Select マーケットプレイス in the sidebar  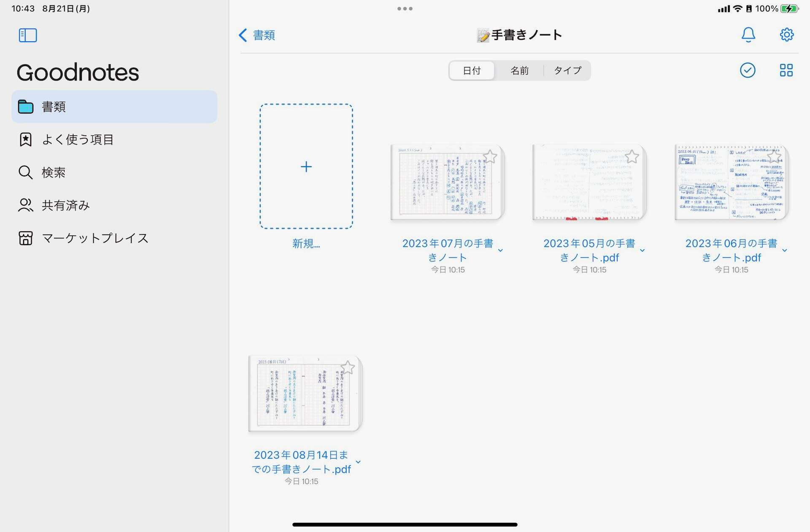[x=114, y=238]
